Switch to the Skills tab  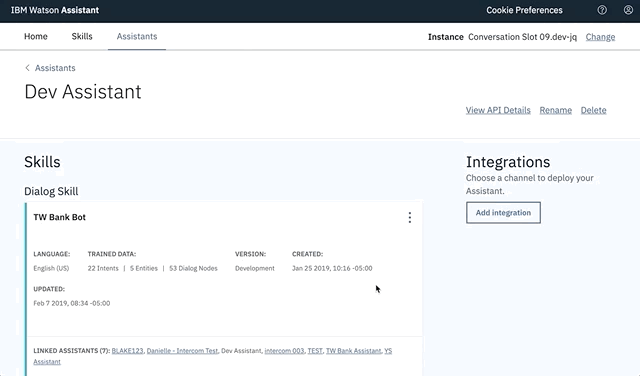[82, 36]
